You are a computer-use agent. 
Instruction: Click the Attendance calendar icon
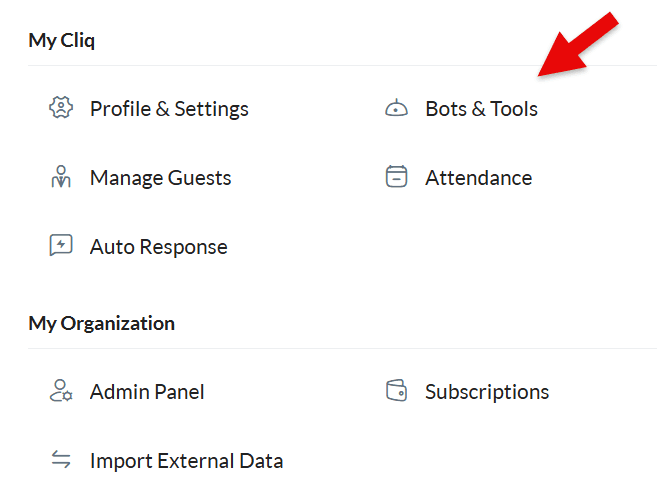click(x=396, y=177)
